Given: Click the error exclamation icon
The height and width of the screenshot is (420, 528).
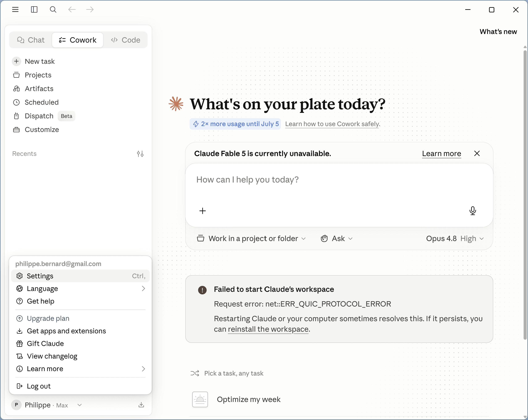Looking at the screenshot, I should click(x=202, y=290).
